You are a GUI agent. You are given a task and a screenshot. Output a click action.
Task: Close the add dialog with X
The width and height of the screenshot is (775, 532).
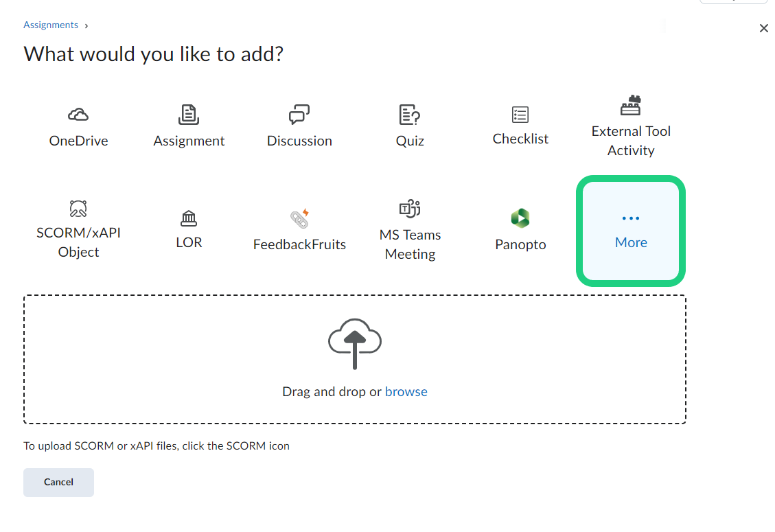[x=763, y=28]
